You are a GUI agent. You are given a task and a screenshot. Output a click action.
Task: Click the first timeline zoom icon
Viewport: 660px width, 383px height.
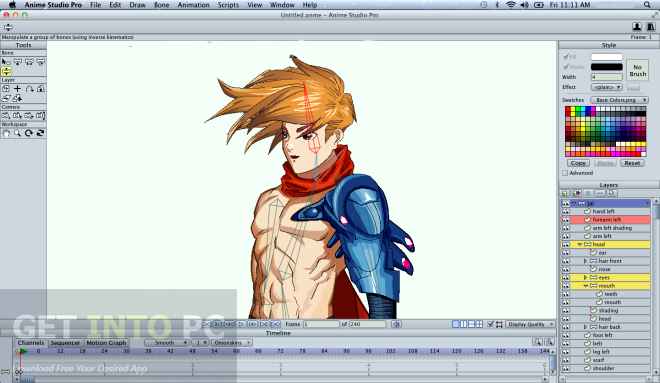(538, 342)
